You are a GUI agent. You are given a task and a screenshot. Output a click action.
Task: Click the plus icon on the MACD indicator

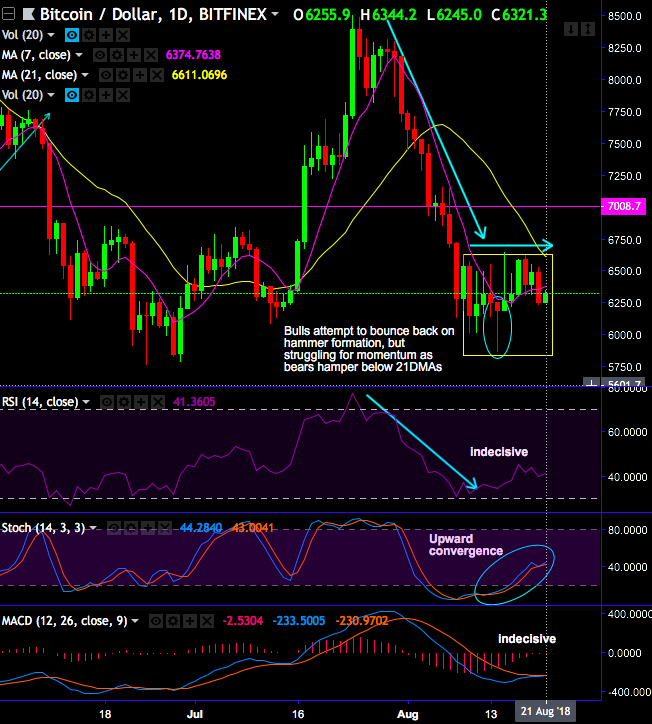coord(190,621)
